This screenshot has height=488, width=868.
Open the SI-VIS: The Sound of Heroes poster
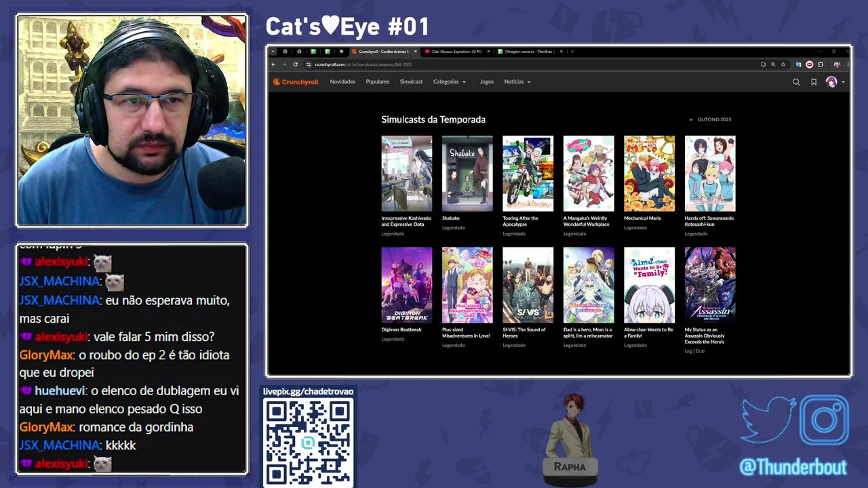coord(528,285)
